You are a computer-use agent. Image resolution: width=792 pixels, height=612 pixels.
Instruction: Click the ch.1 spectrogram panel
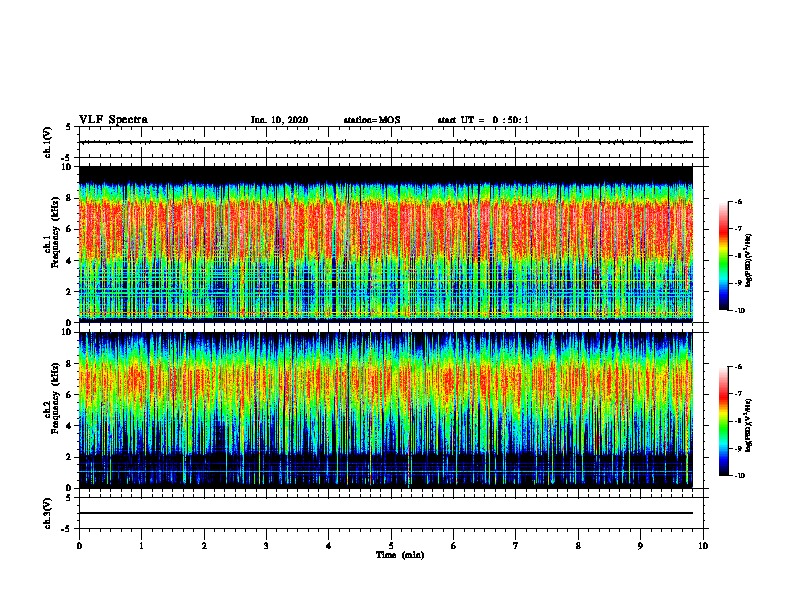386,244
